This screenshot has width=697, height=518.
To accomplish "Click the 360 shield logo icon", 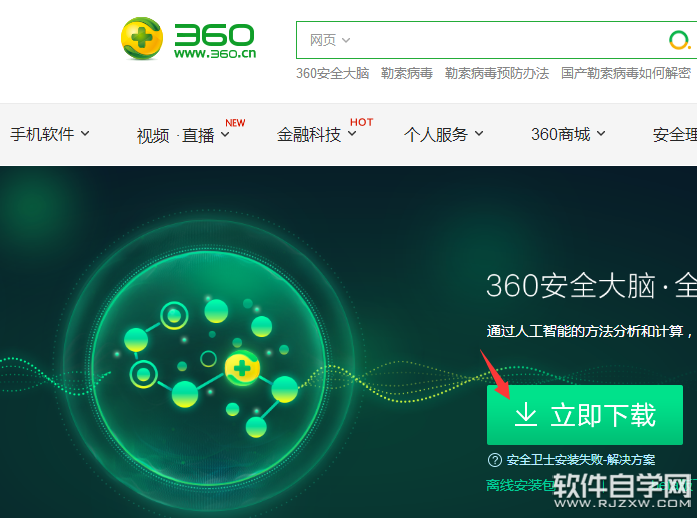I will coord(142,38).
